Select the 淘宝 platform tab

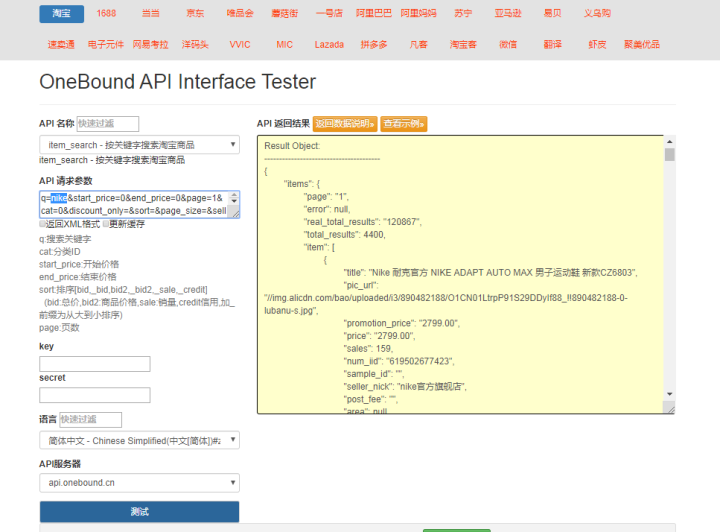(61, 14)
